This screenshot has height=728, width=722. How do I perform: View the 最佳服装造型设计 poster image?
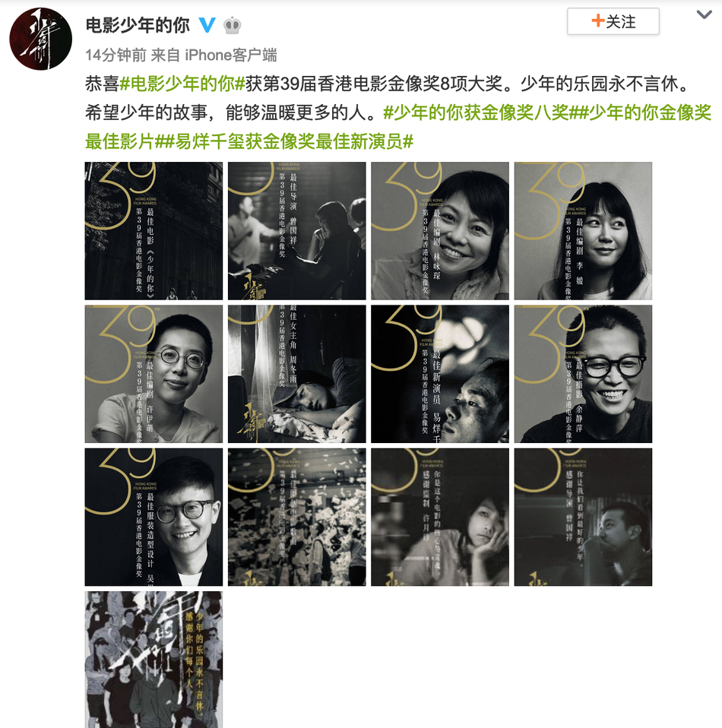tap(154, 517)
